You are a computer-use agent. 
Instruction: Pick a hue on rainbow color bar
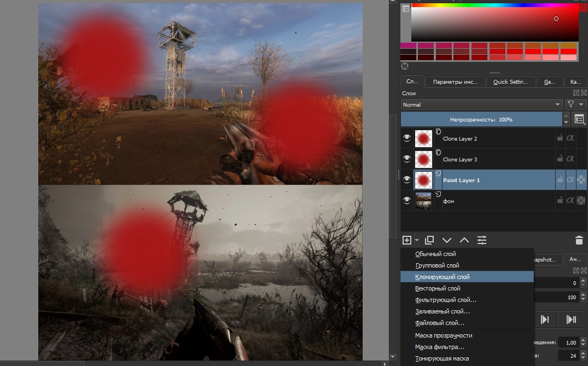click(494, 5)
